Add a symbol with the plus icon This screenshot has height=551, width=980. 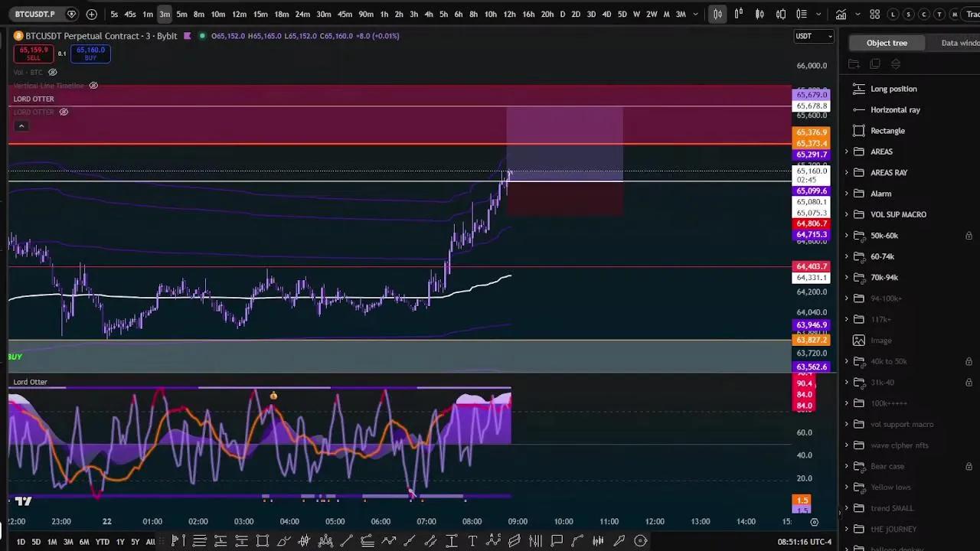[92, 14]
